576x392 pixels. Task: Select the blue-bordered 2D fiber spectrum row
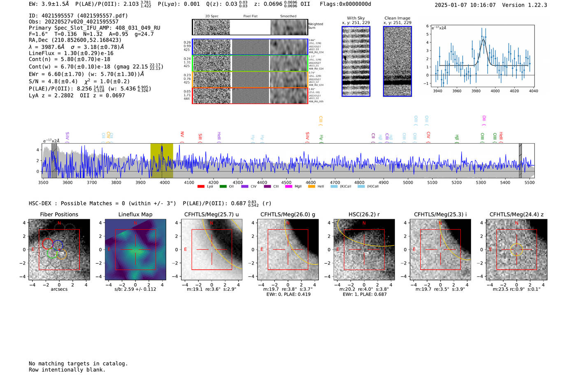(x=250, y=47)
